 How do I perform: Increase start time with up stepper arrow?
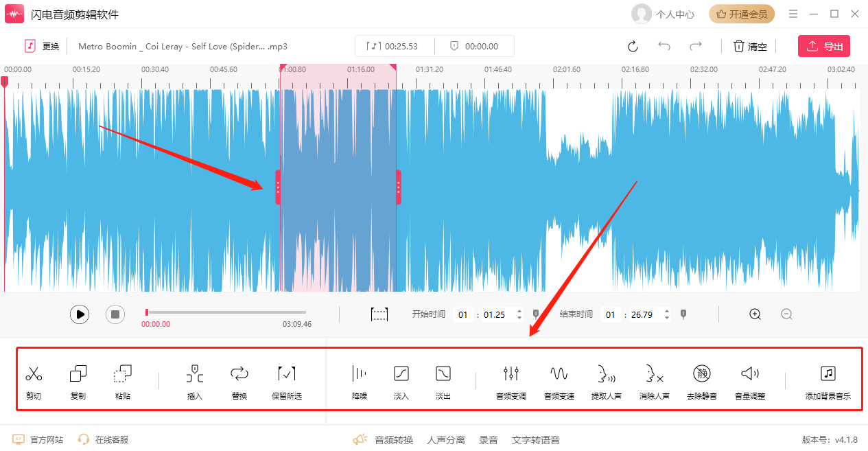pos(519,311)
